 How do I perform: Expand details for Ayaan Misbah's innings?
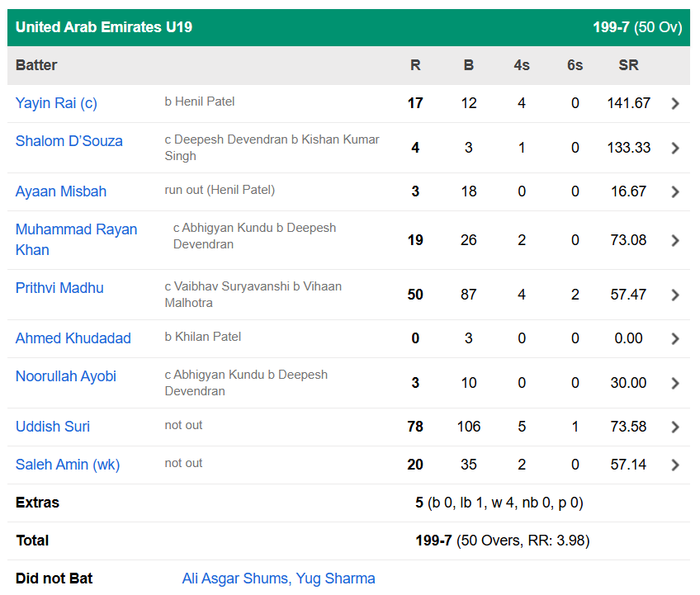(675, 191)
